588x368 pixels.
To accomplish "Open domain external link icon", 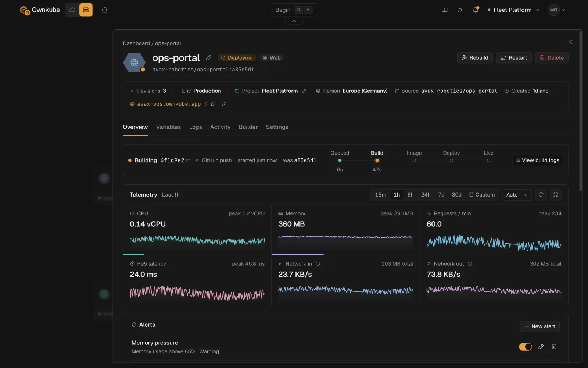I will [205, 104].
